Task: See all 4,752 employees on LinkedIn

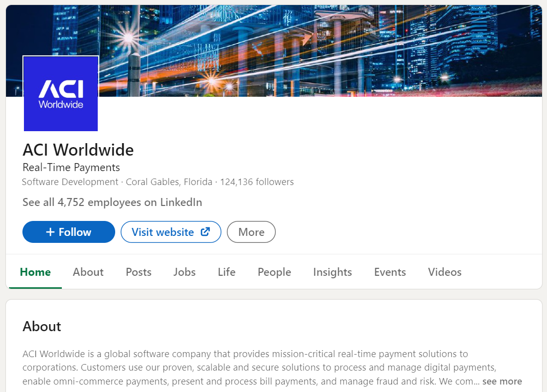Action: pyautogui.click(x=112, y=202)
